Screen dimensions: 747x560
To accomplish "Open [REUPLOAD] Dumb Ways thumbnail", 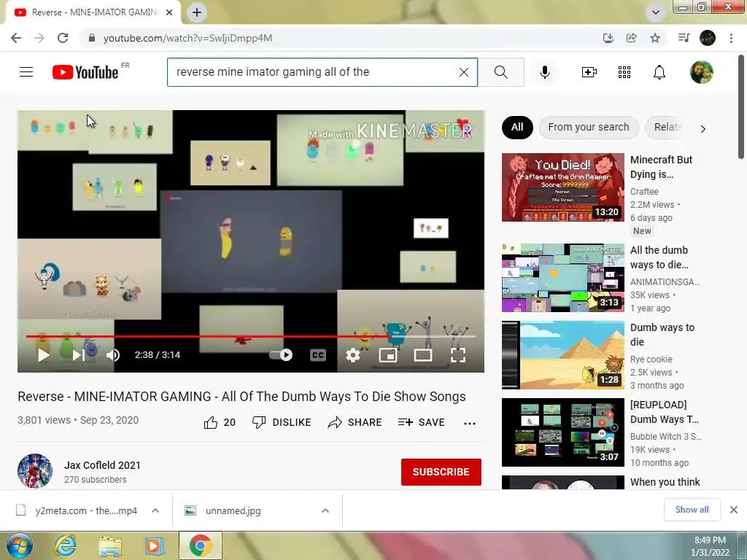I will [x=562, y=432].
